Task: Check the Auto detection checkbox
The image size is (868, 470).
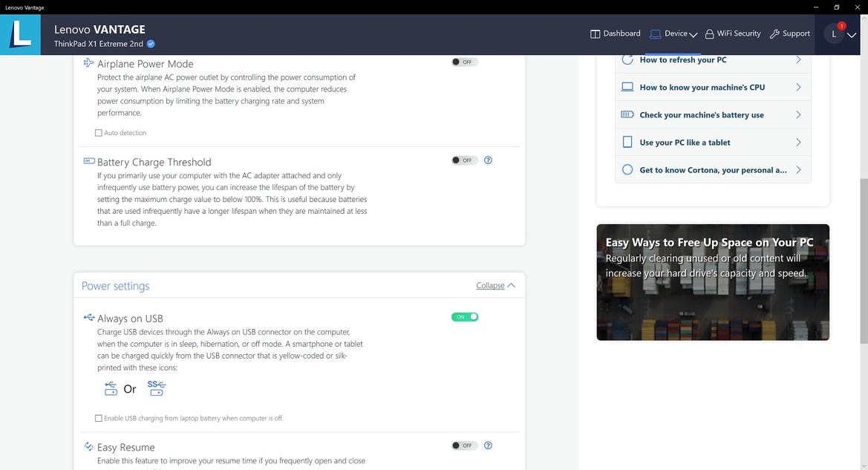Action: [99, 133]
